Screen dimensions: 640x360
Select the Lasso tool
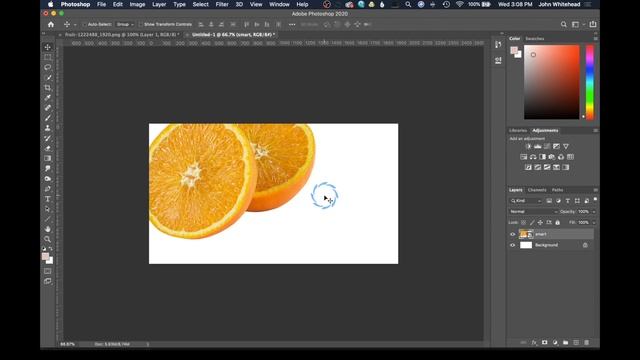(48, 67)
